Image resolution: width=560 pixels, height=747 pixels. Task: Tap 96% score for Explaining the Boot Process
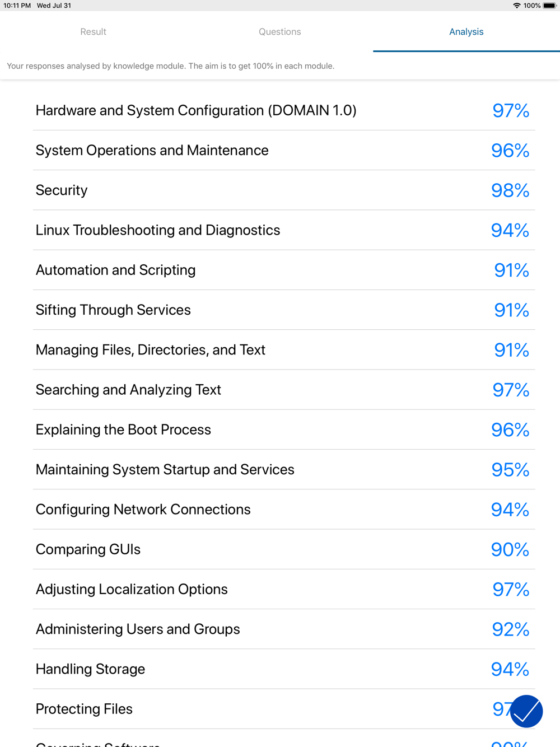click(510, 429)
